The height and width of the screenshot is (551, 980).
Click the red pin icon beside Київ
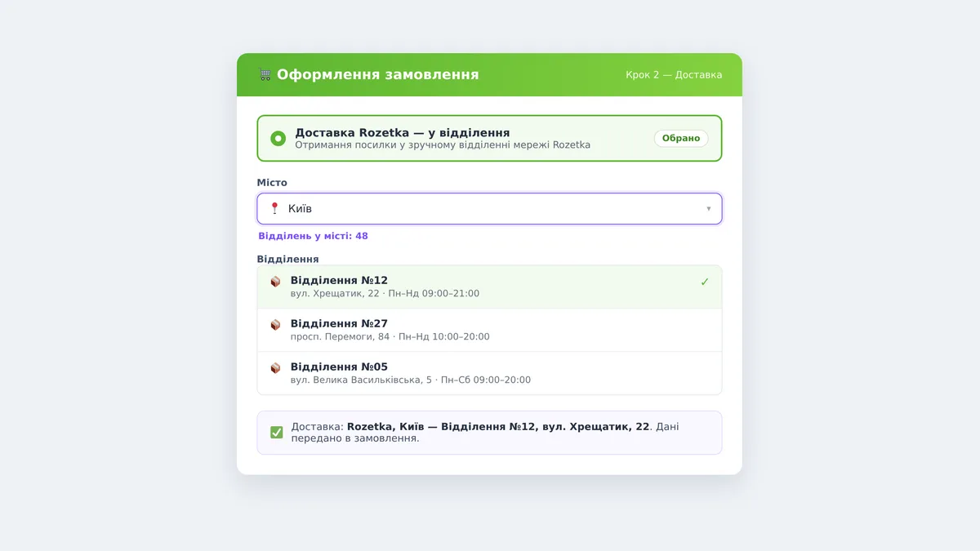point(274,208)
